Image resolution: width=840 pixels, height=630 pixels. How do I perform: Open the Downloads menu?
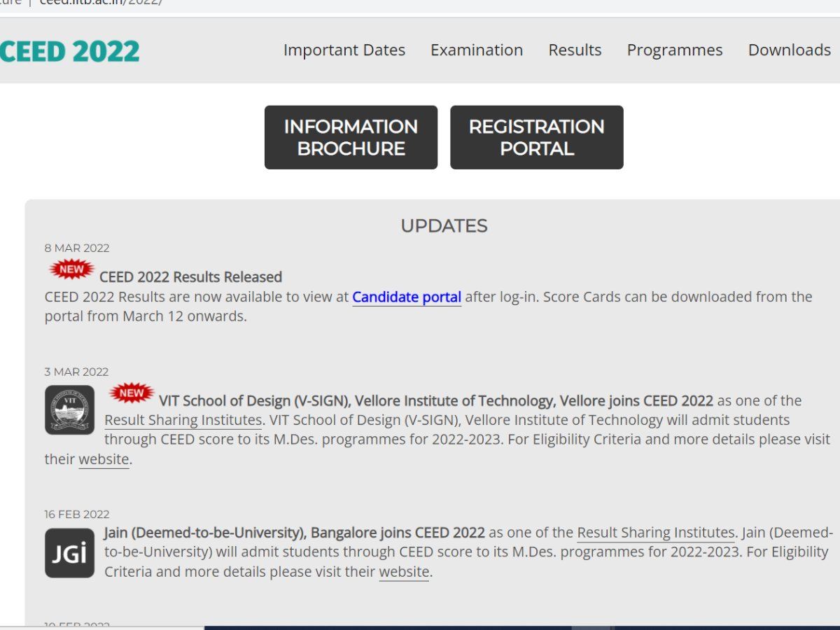tap(790, 50)
